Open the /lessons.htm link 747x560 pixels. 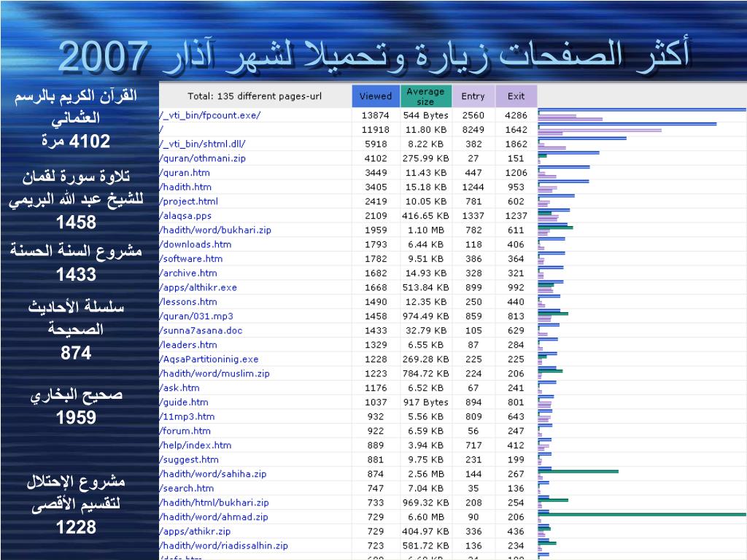point(189,301)
